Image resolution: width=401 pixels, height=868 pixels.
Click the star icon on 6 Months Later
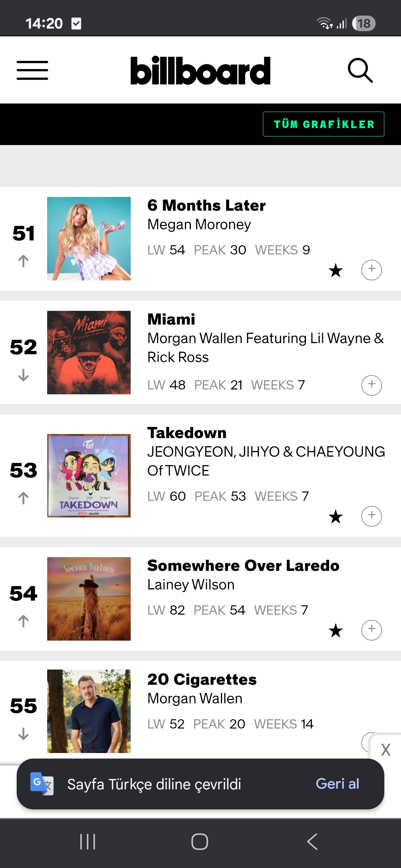click(x=336, y=270)
